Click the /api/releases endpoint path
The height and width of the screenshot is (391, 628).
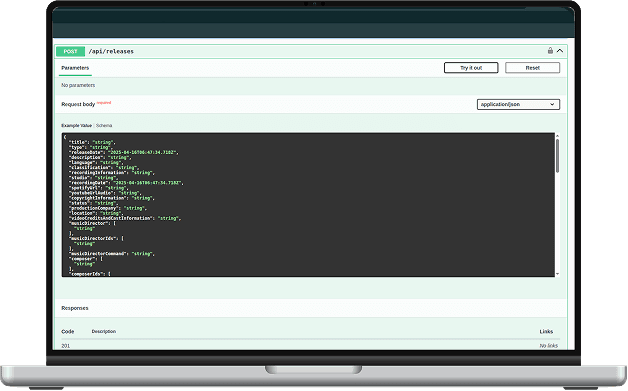[x=111, y=51]
